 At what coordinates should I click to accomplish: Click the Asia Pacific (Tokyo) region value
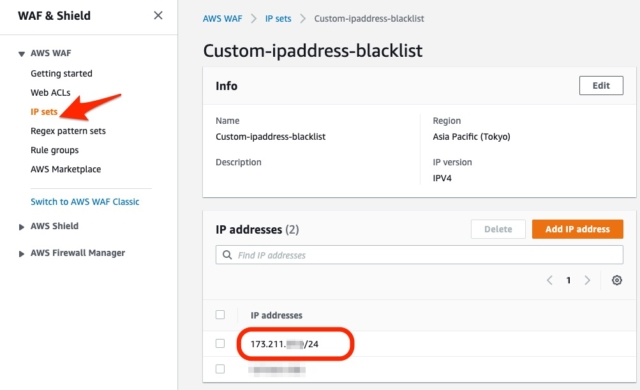click(471, 137)
